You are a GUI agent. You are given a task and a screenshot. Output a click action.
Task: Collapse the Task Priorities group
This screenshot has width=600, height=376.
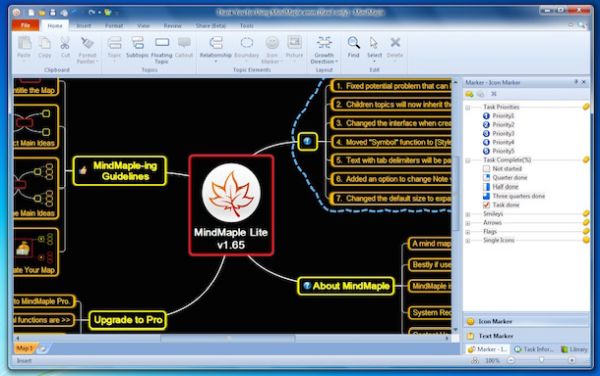click(468, 107)
